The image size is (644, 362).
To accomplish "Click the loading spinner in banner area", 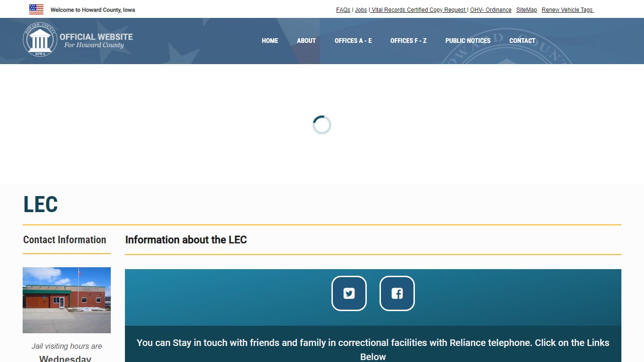I will (322, 125).
